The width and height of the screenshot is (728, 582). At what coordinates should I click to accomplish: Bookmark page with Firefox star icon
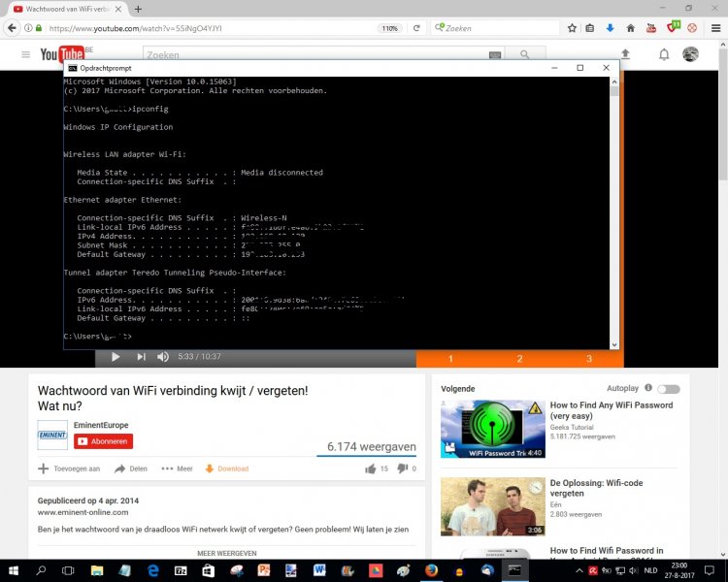point(572,28)
